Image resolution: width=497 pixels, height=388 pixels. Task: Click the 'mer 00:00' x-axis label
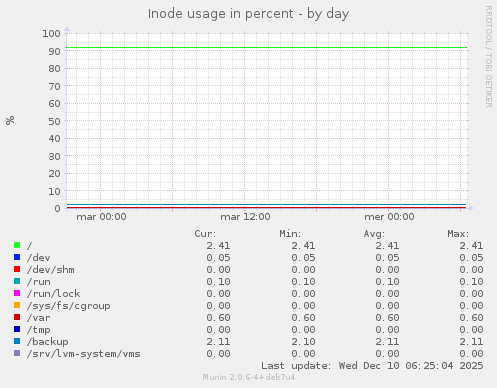(x=389, y=217)
